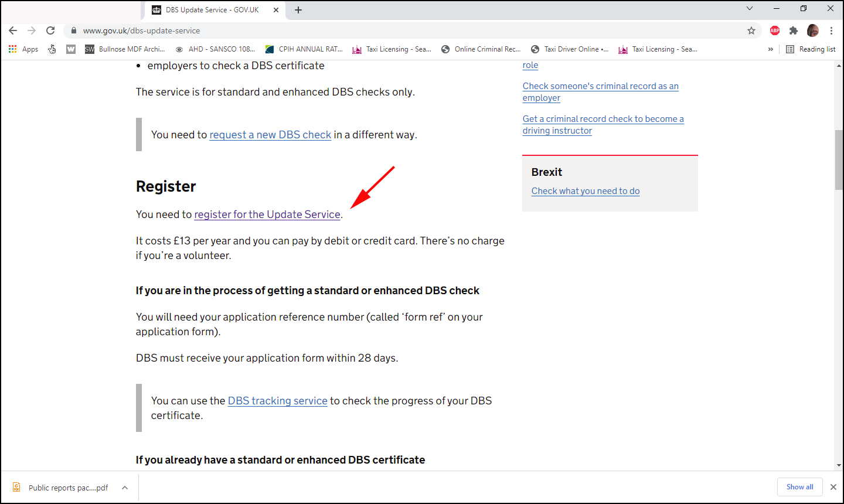Open Chrome three-dot menu

831,30
